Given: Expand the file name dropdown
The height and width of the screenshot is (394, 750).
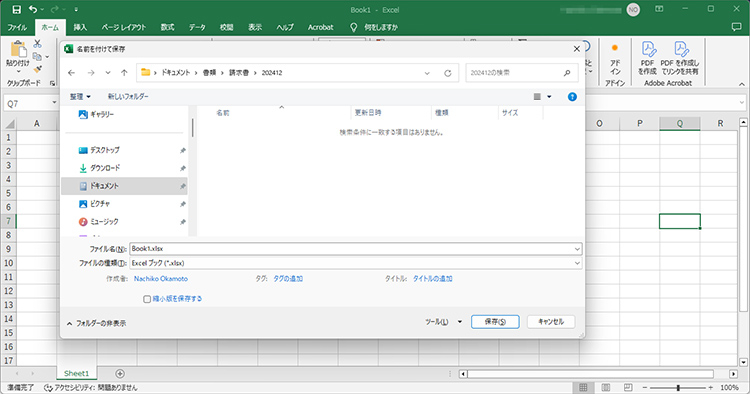Looking at the screenshot, I should coord(577,249).
